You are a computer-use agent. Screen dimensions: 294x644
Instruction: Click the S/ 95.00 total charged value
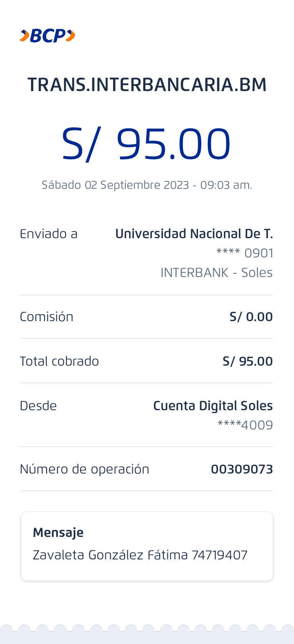click(247, 361)
